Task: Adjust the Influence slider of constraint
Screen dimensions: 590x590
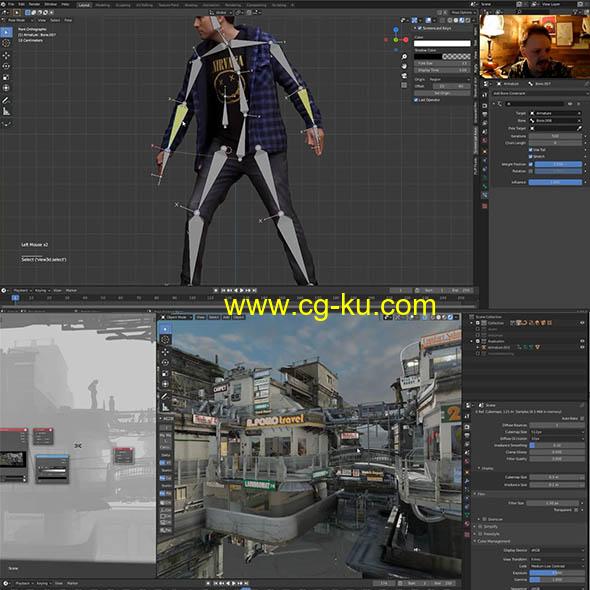Action: 555,182
